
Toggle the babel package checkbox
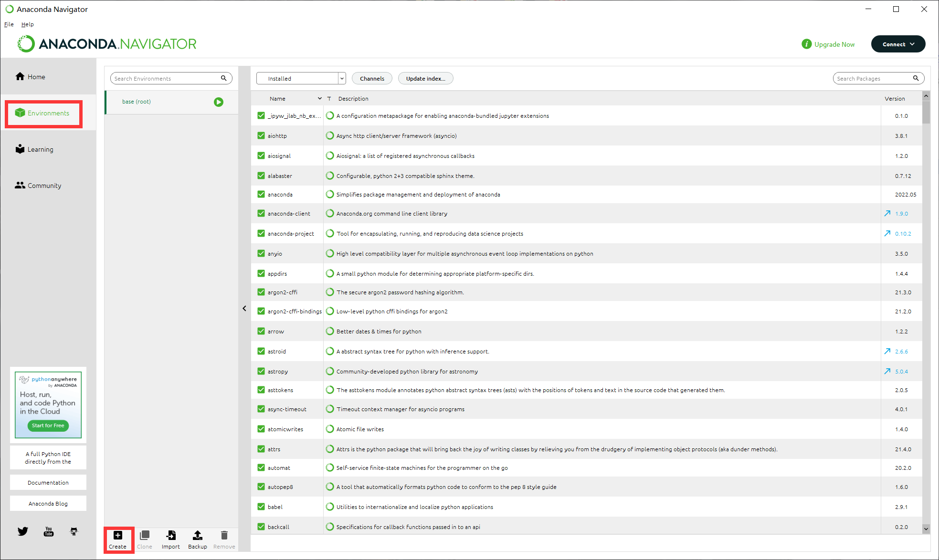point(261,507)
